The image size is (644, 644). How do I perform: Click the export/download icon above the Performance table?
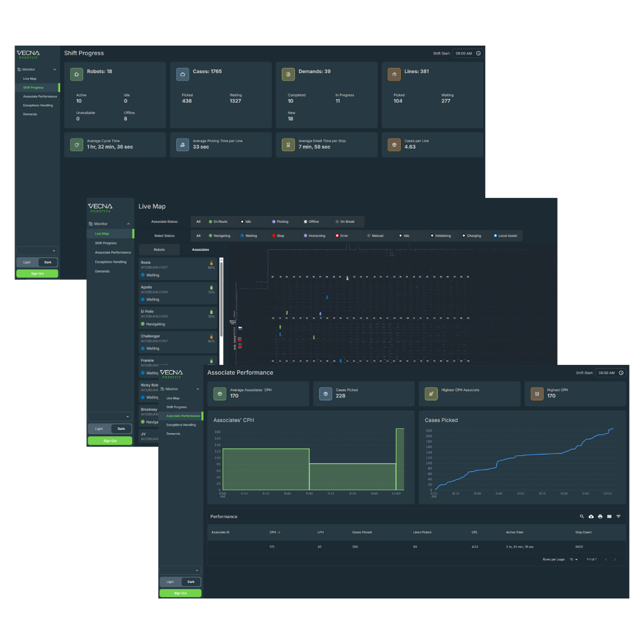pos(591,516)
